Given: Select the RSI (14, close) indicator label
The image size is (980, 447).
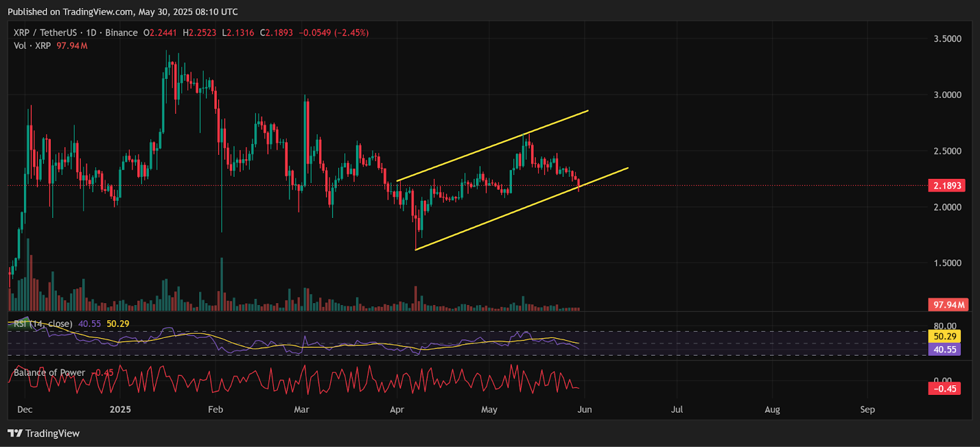Looking at the screenshot, I should [43, 324].
